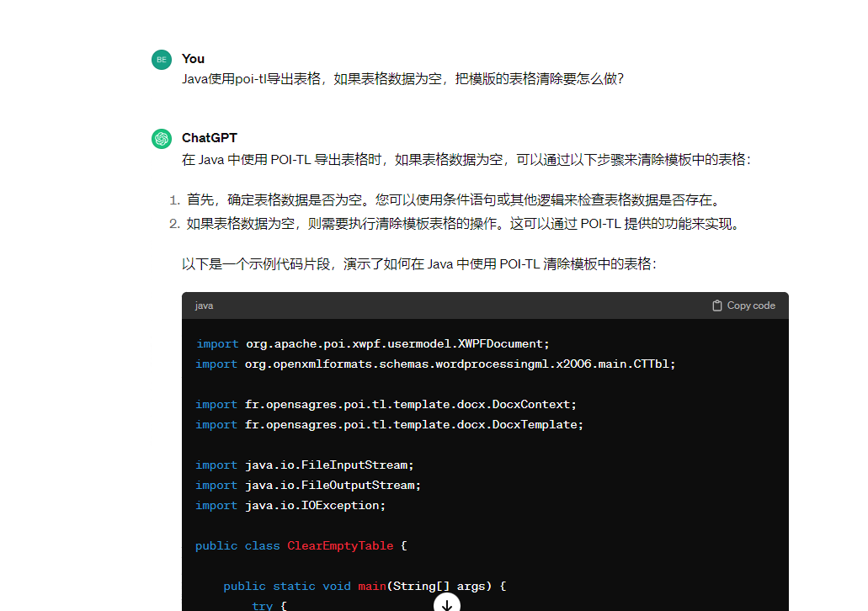Click the first numbered step in the list

455,200
